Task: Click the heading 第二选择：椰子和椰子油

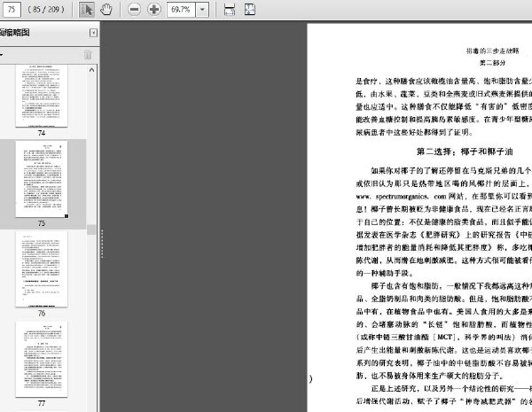Action: (x=465, y=152)
